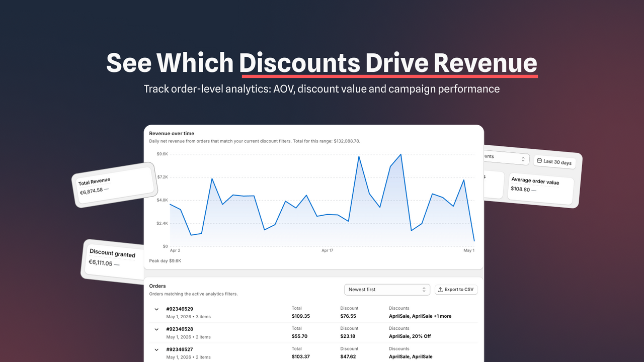
Task: Click discounts text AprilSale, 20% Off
Action: point(410,336)
